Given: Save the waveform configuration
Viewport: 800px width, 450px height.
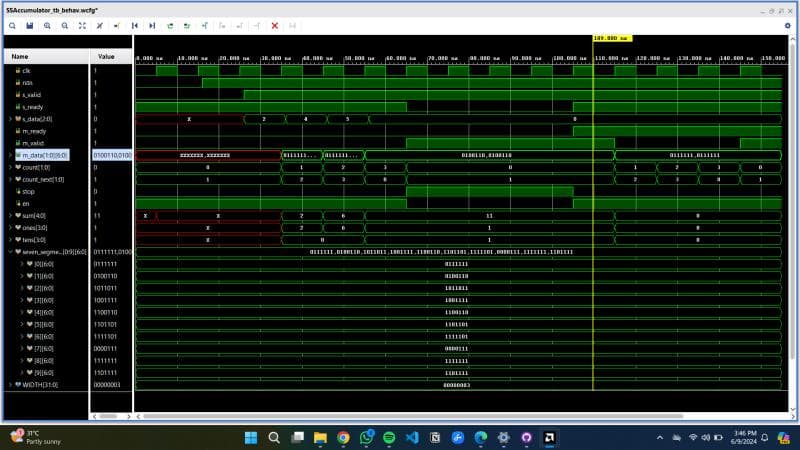Looking at the screenshot, I should (x=30, y=26).
